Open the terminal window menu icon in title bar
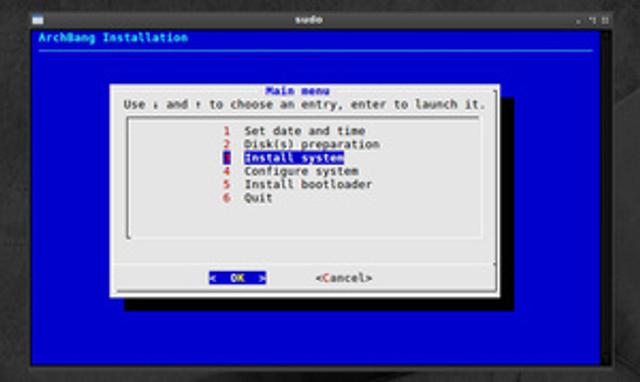Screen dimensions: 640x382 tap(38, 20)
